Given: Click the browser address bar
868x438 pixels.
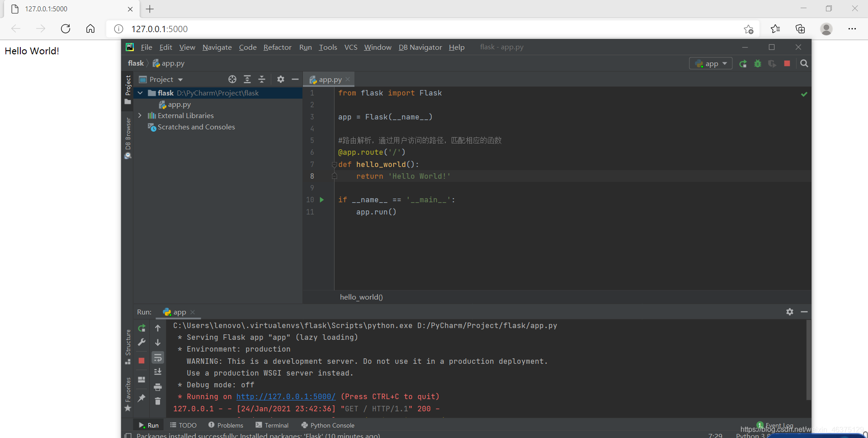Looking at the screenshot, I should (x=271, y=29).
